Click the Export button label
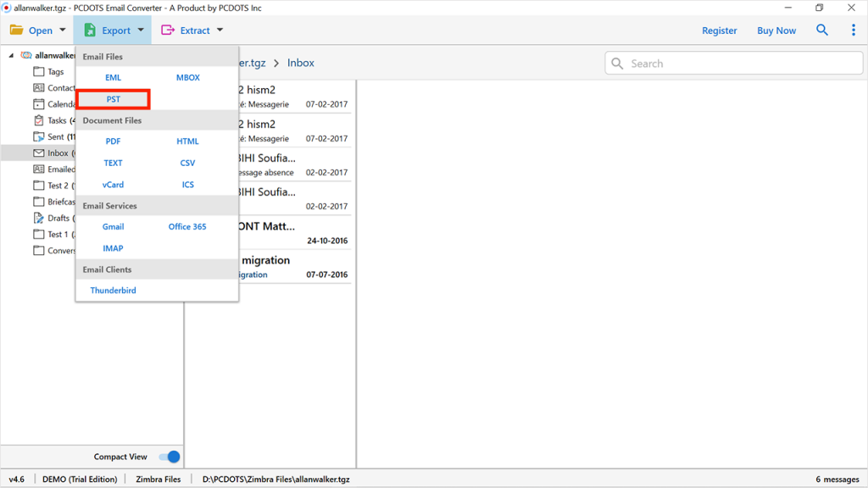This screenshot has width=868, height=488. click(115, 30)
